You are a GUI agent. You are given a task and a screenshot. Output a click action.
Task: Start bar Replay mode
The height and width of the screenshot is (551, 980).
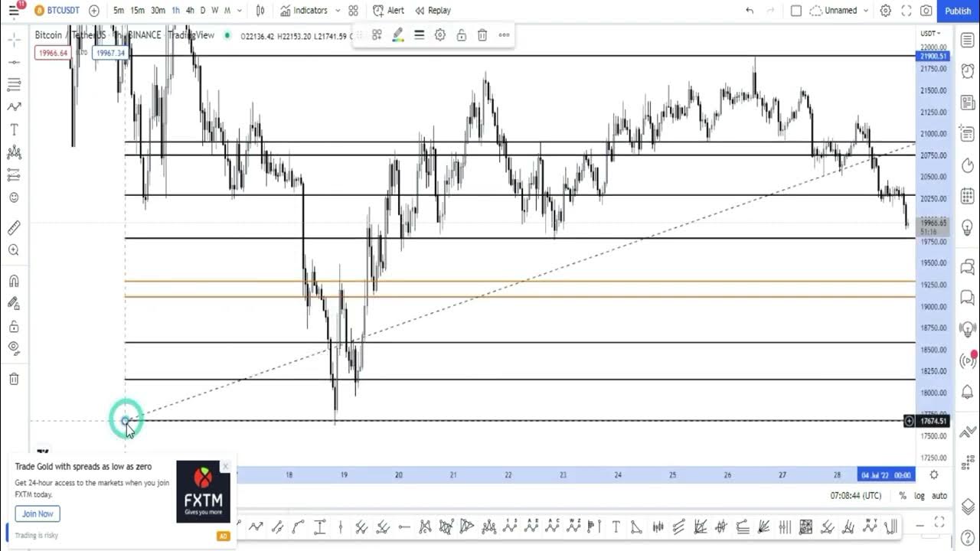tap(433, 11)
